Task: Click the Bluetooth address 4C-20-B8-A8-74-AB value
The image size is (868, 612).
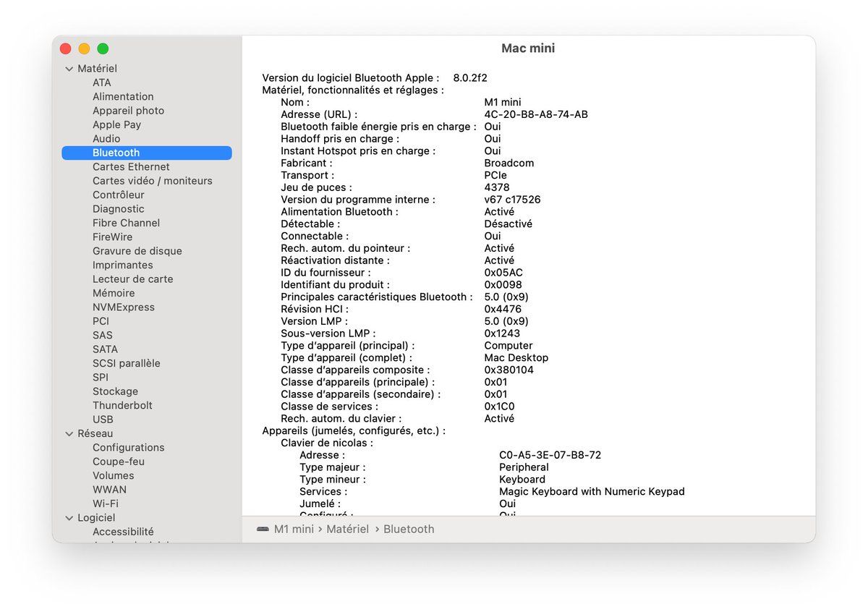Action: pos(535,114)
